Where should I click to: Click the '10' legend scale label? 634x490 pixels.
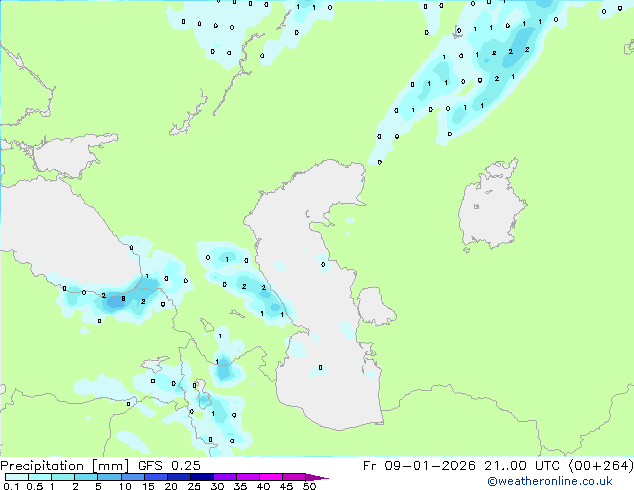pos(125,486)
